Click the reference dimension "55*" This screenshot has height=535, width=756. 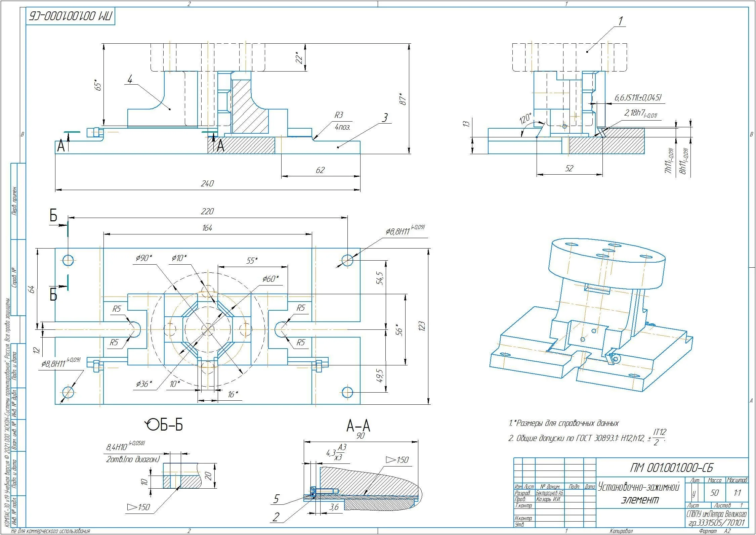coord(252,261)
